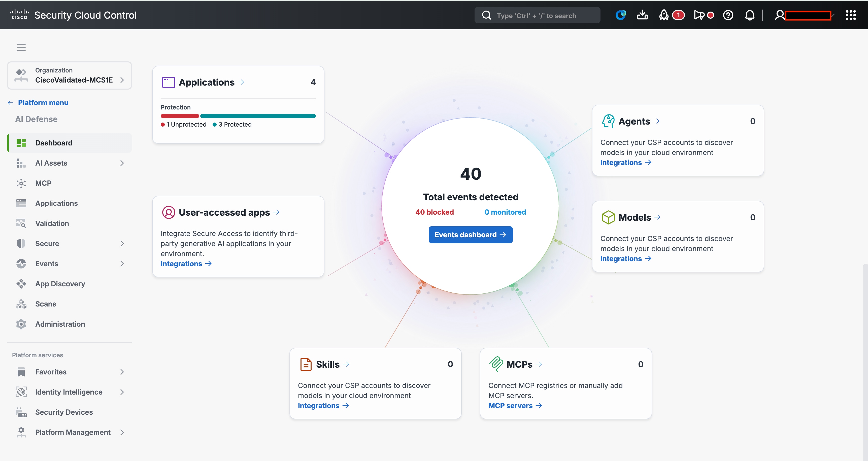Follow Integrations link in Agents card
868x461 pixels.
626,163
